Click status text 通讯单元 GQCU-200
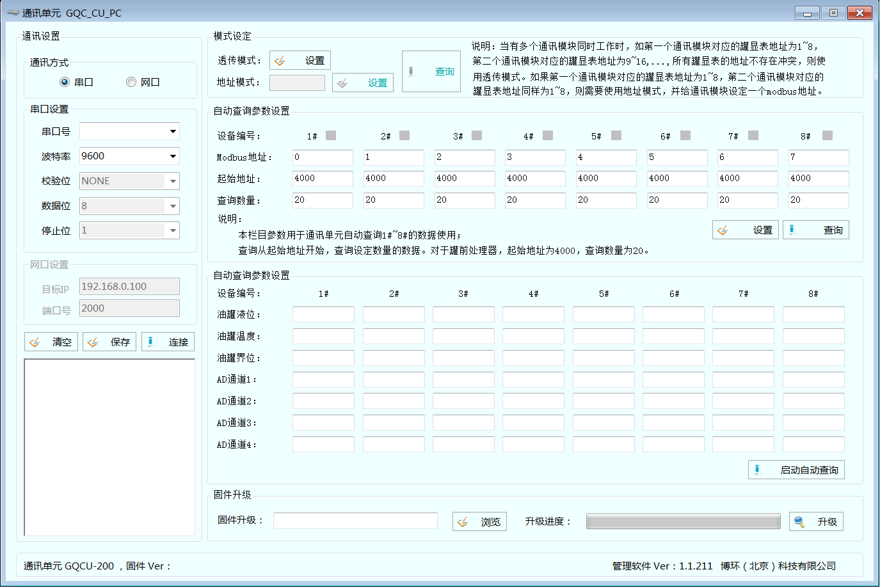 (x=68, y=566)
